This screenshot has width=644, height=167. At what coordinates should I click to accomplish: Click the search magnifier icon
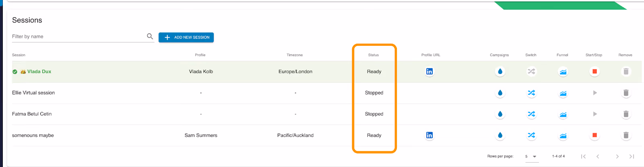click(150, 36)
